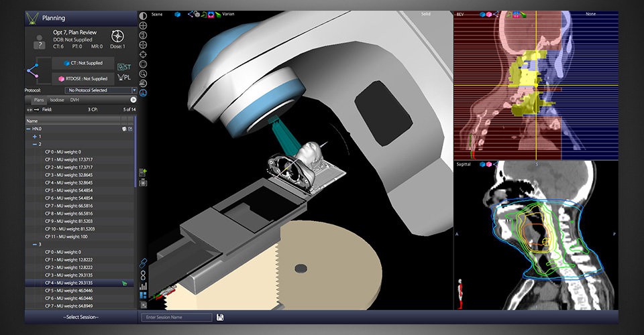Open the bar chart histogram icon
The height and width of the screenshot is (335, 644).
143,286
